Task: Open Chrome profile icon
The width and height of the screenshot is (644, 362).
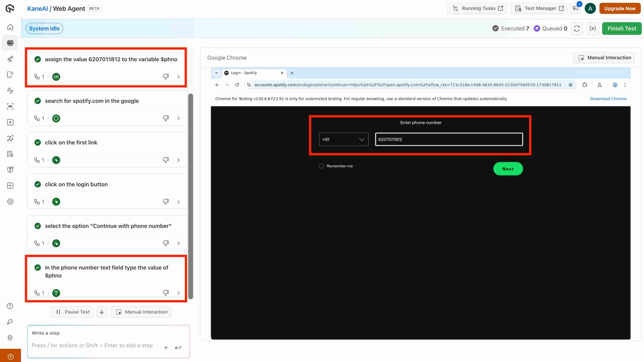Action: coord(615,85)
